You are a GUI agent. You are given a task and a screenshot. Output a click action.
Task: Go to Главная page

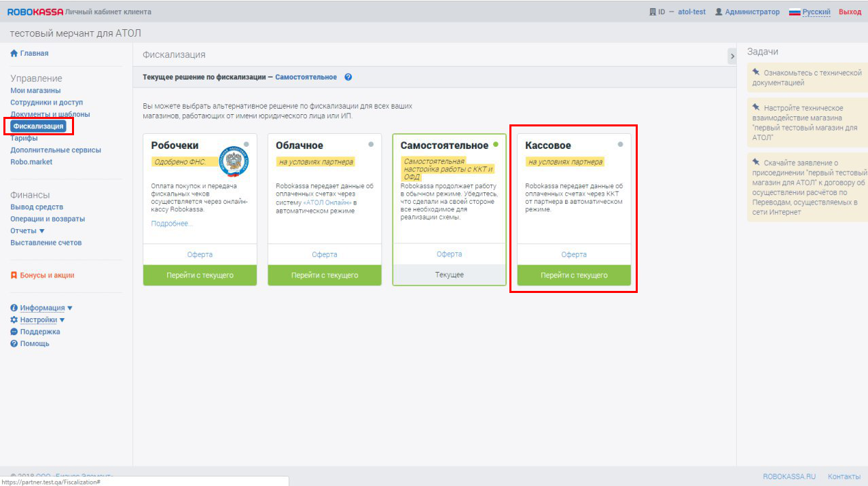[x=34, y=53]
